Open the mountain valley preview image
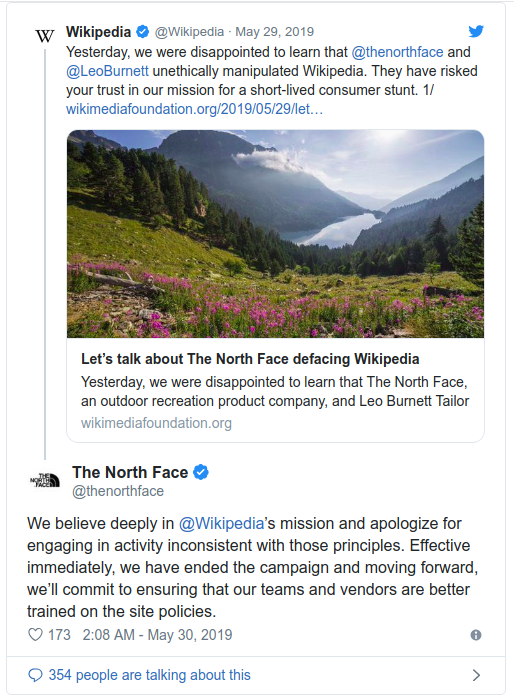 (x=275, y=234)
